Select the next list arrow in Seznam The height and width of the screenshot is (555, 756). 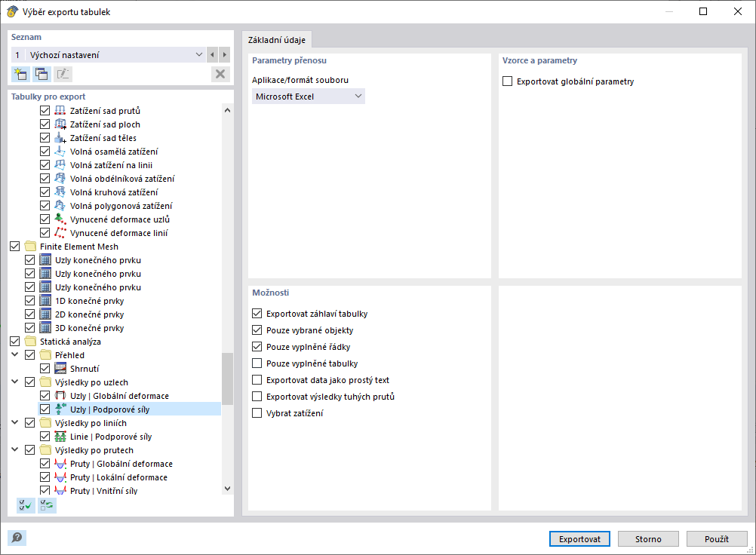click(224, 55)
